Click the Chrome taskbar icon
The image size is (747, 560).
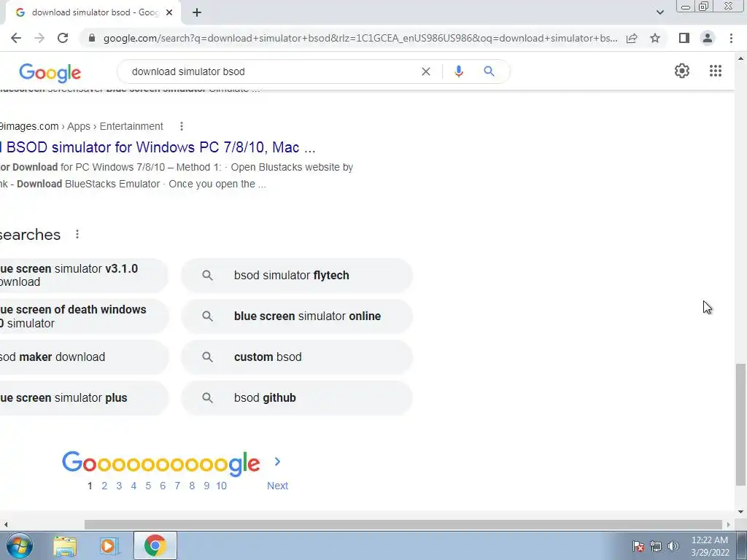click(155, 545)
